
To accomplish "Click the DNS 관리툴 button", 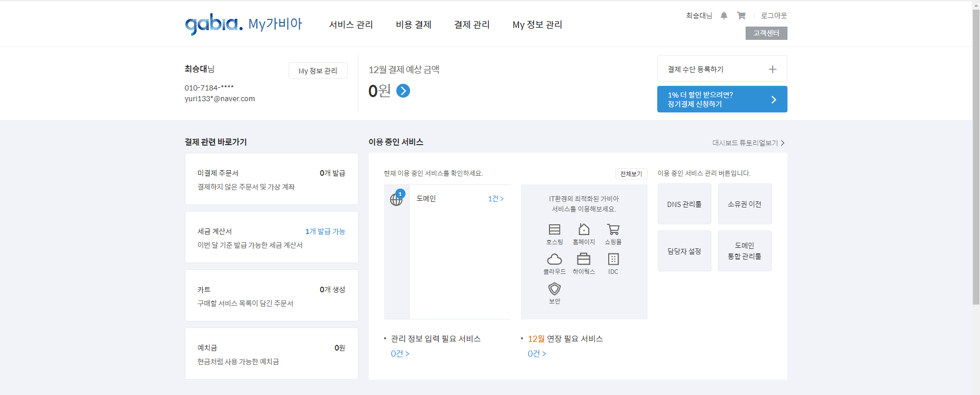I will click(x=684, y=204).
